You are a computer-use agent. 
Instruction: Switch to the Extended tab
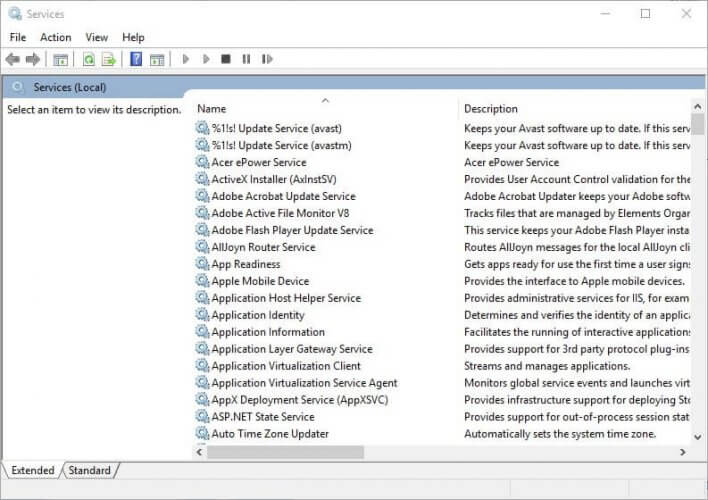tap(33, 470)
